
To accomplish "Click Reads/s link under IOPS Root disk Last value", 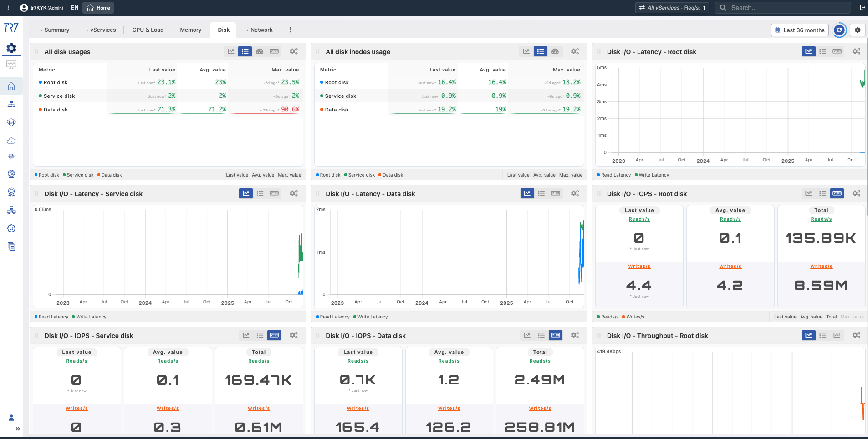I will (639, 219).
